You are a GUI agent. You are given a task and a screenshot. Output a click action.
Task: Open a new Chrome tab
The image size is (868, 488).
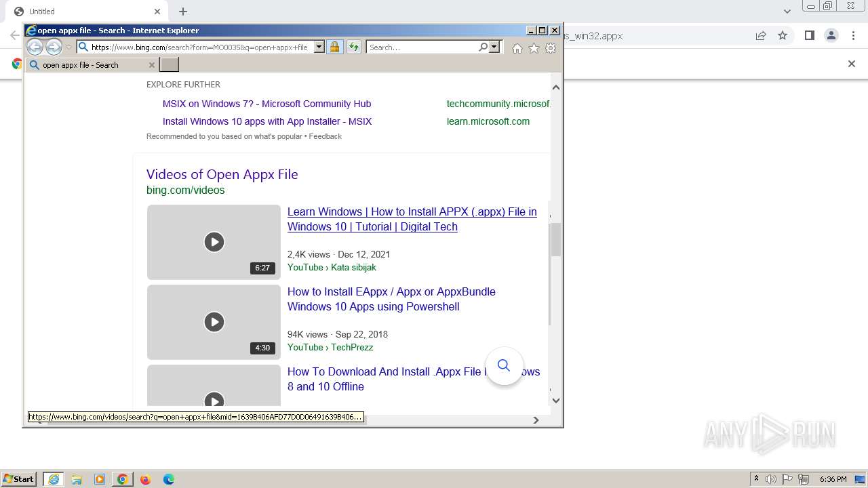coord(183,12)
